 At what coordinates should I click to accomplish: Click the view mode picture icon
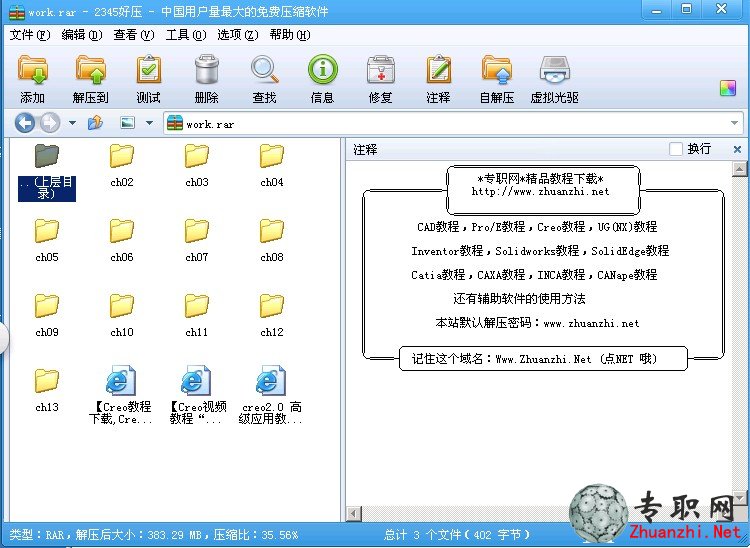[127, 123]
